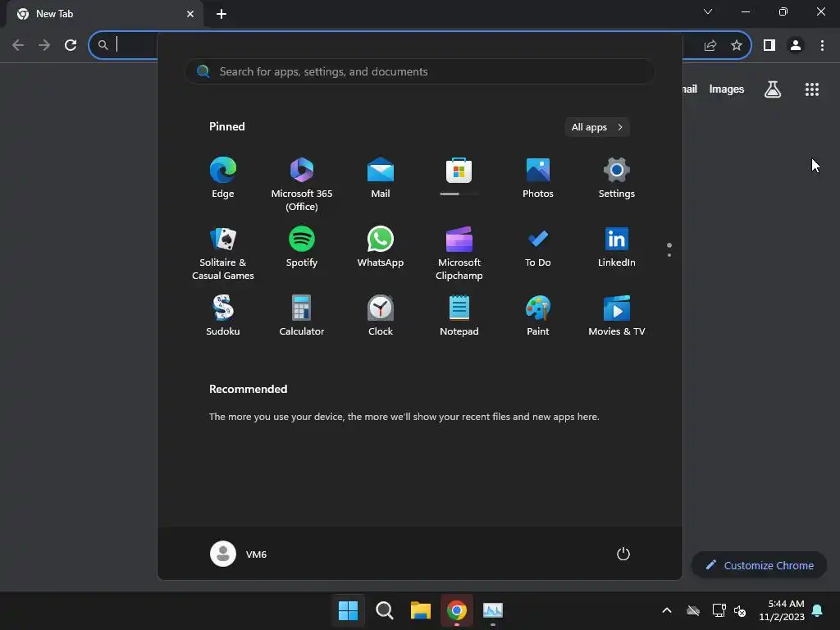Open a new Chrome tab with plus
The image size is (840, 630).
click(x=221, y=14)
